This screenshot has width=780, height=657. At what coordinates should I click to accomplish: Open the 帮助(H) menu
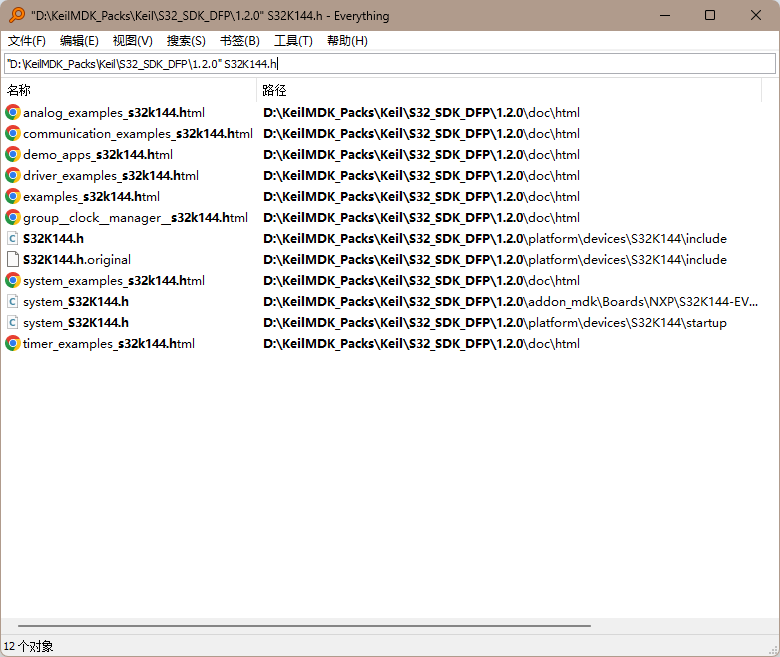[347, 41]
